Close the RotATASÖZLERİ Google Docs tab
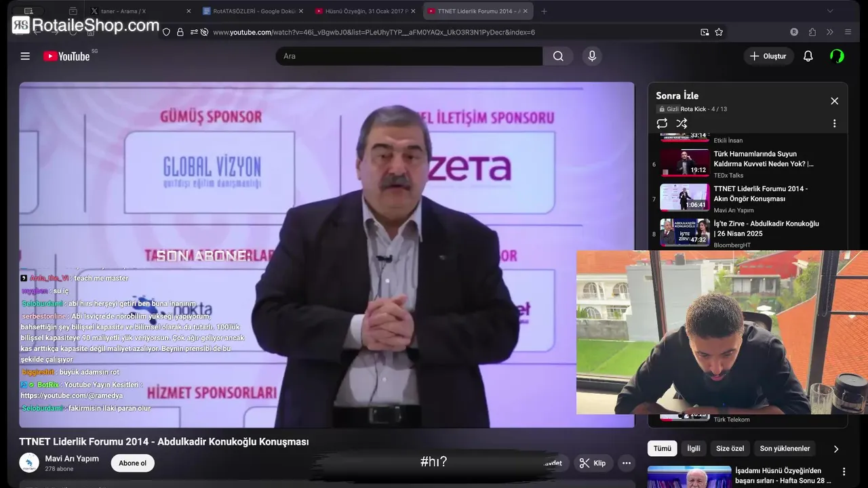Viewport: 868px width, 488px height. (x=300, y=12)
